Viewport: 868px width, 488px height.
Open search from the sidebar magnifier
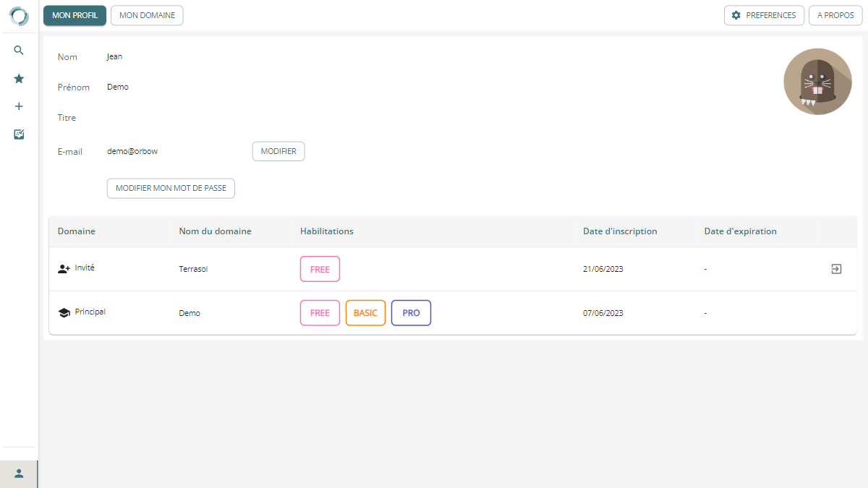click(19, 51)
